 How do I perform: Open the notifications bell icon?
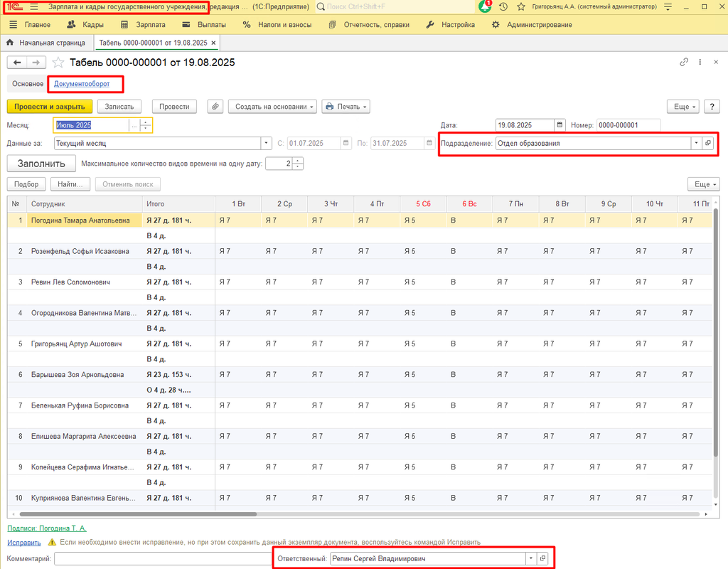point(485,6)
